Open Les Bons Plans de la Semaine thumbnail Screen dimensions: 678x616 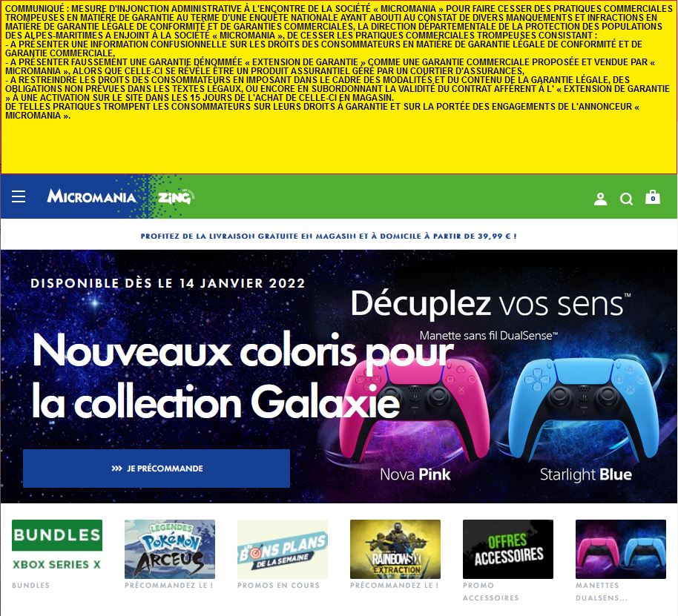[x=283, y=549]
